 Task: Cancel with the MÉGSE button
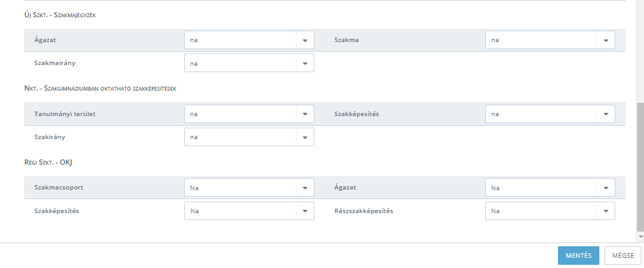click(x=623, y=255)
